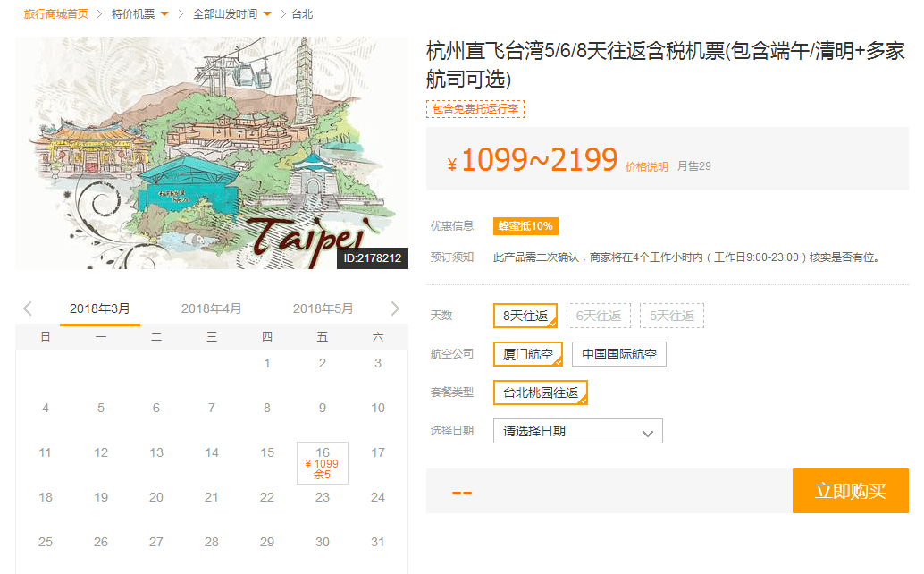Select the 5天往返 option

[672, 316]
